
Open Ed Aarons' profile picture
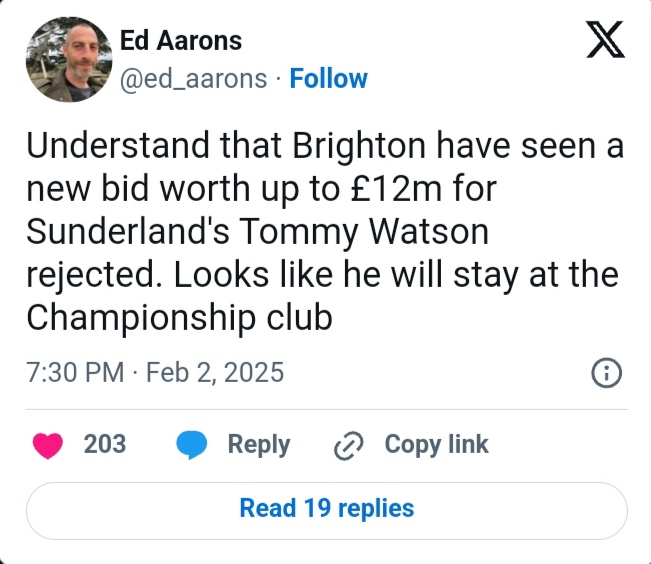tap(66, 60)
